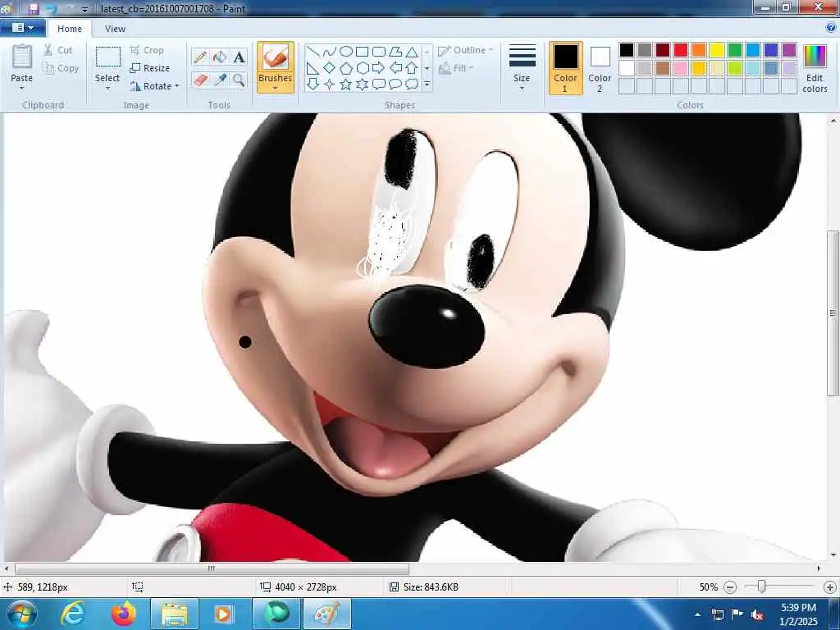Choose the Six-point star shape
The image size is (840, 630).
point(362,84)
